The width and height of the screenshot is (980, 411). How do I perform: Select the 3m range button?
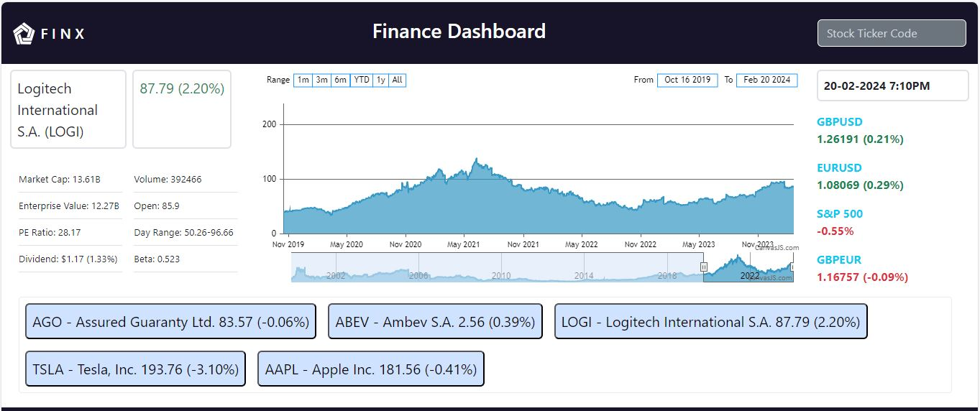(322, 80)
